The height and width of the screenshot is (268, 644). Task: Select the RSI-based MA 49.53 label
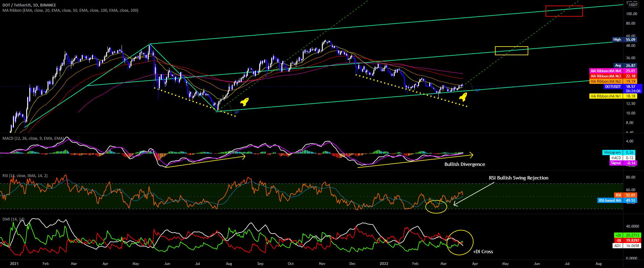(x=617, y=200)
